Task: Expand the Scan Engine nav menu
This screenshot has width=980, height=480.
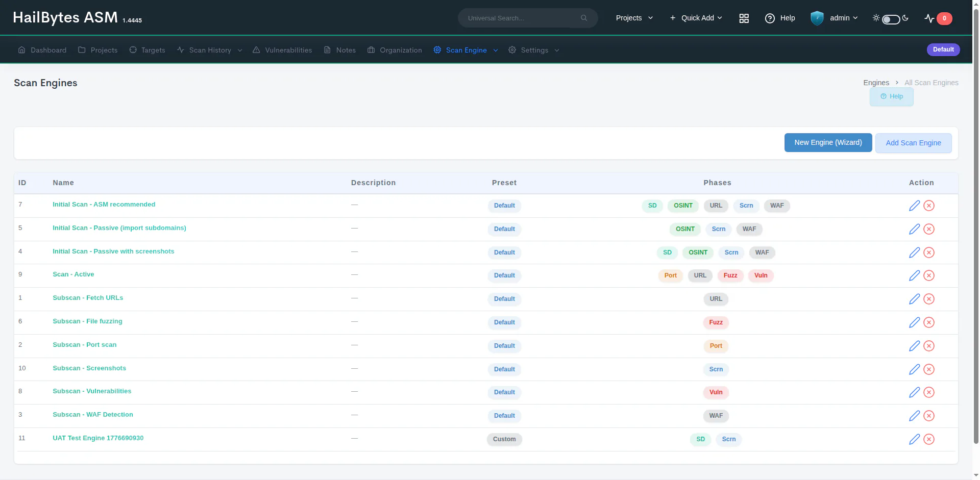Action: (x=465, y=50)
